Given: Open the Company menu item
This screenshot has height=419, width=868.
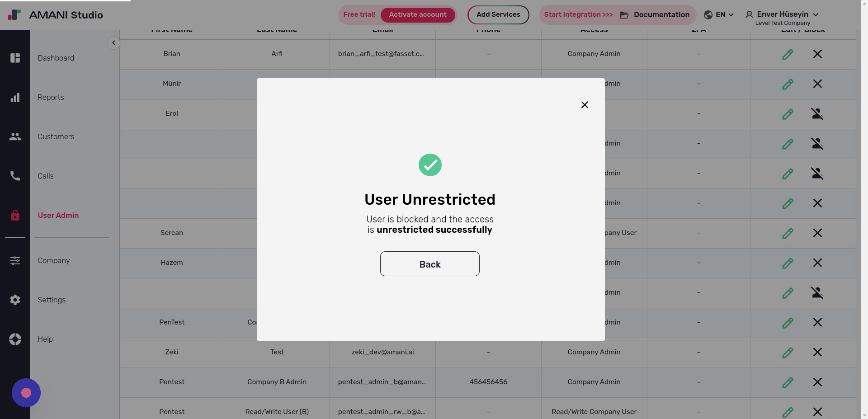Looking at the screenshot, I should click(53, 260).
